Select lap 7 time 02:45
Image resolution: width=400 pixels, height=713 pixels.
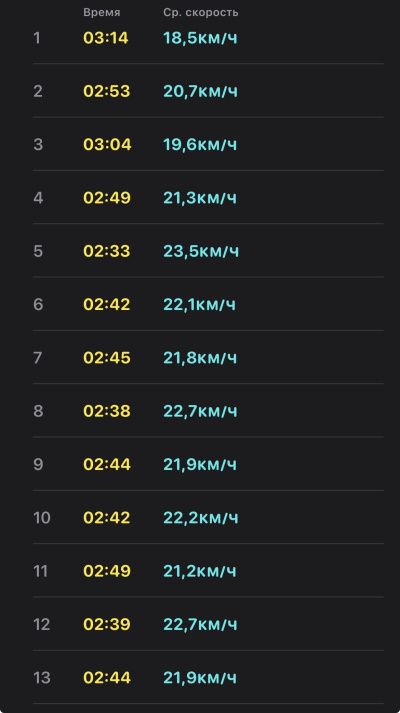point(107,358)
